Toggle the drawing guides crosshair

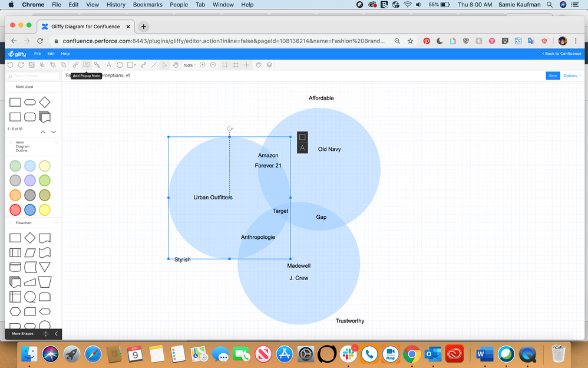[x=246, y=65]
